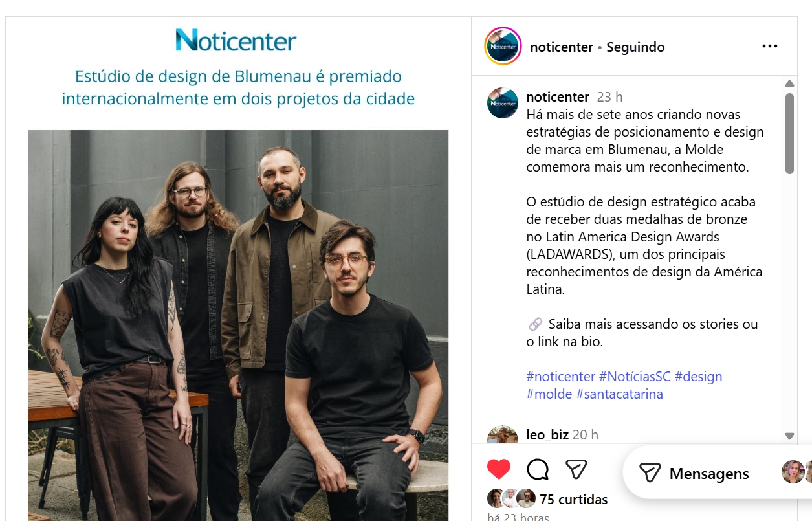Open the #santacatarina hashtag
The height and width of the screenshot is (521, 812).
pyautogui.click(x=619, y=394)
